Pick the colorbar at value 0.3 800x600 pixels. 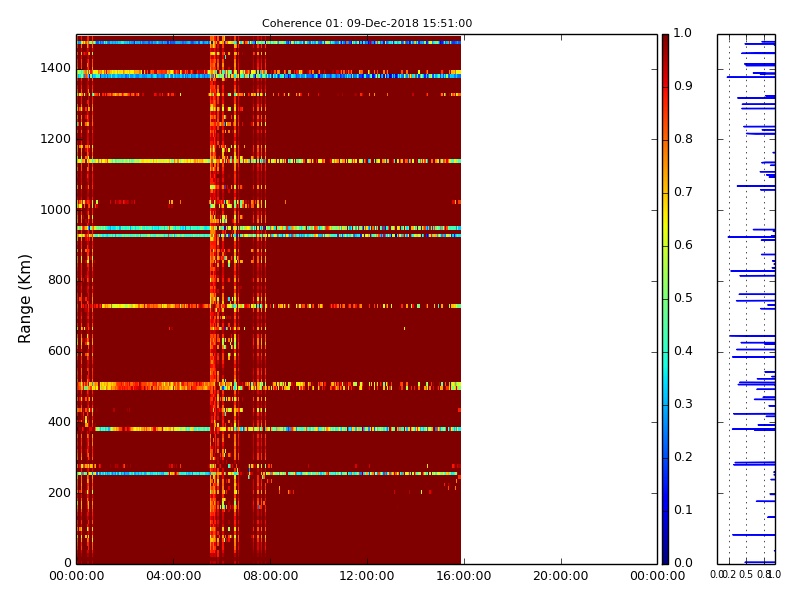click(x=665, y=405)
